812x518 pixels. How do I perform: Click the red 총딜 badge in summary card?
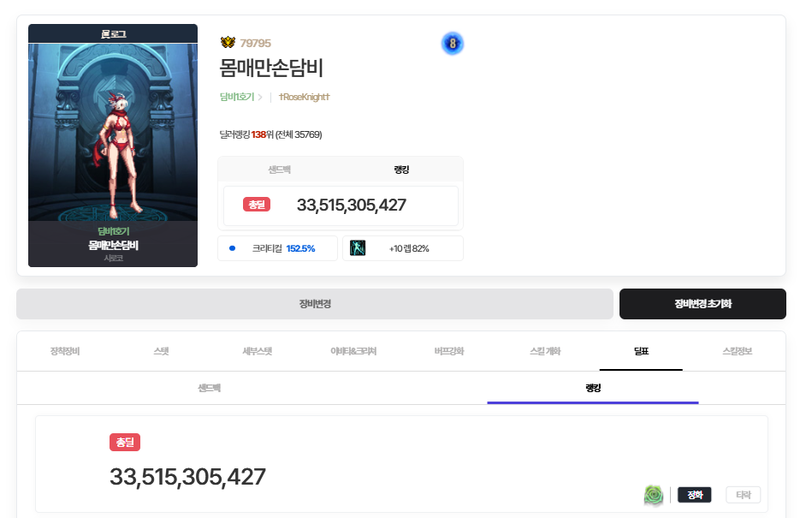(x=257, y=205)
